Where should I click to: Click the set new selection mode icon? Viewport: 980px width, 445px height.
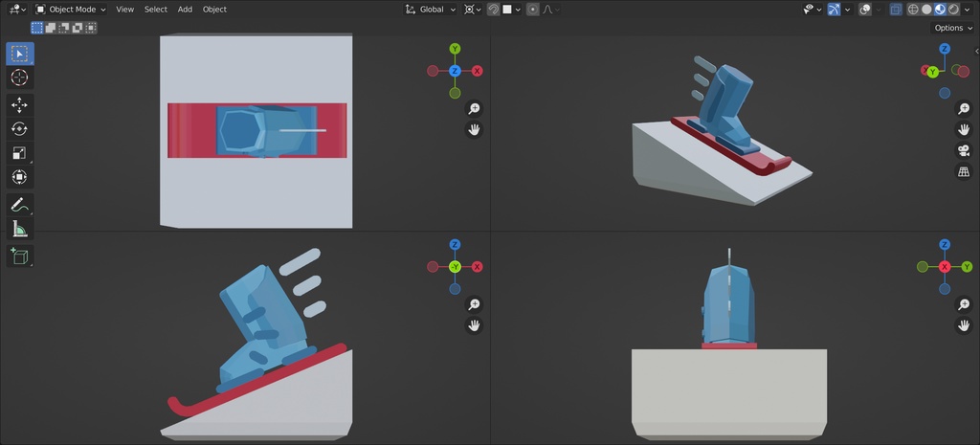click(37, 28)
